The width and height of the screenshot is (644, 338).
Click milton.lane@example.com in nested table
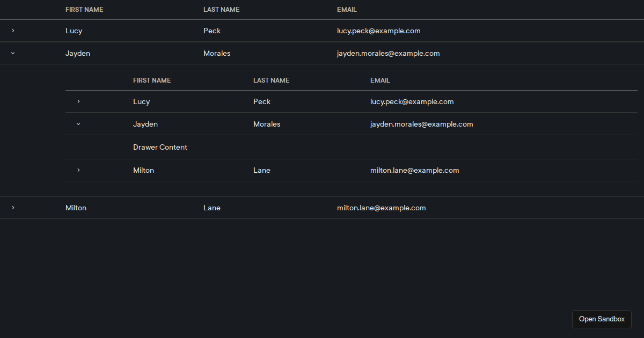pyautogui.click(x=414, y=170)
